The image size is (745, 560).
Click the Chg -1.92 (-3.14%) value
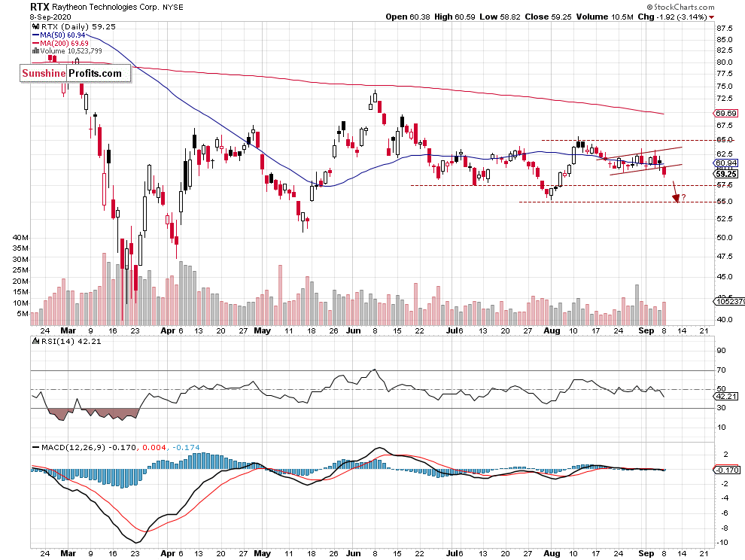[672, 17]
